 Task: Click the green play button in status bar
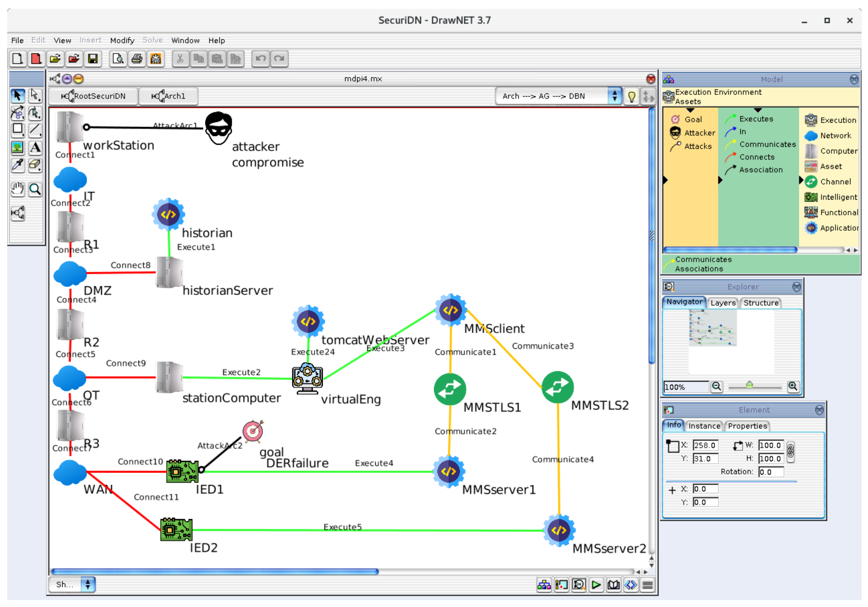click(596, 585)
